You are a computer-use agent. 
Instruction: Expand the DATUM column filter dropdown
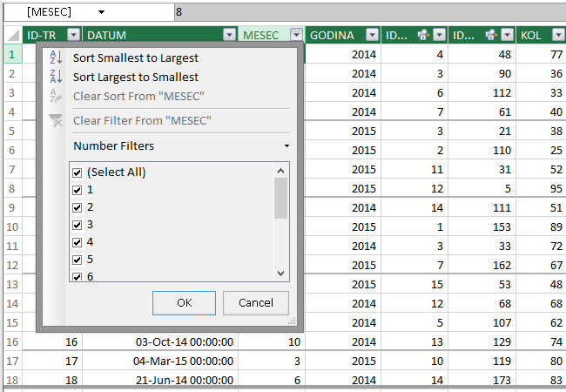click(229, 35)
